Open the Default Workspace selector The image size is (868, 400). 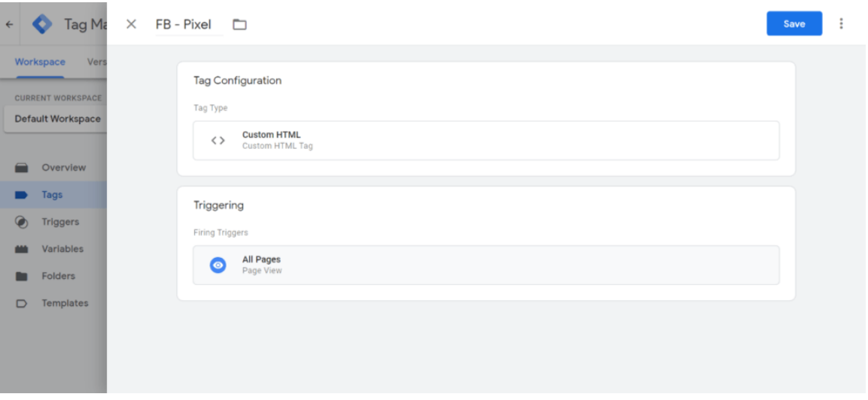click(x=56, y=119)
